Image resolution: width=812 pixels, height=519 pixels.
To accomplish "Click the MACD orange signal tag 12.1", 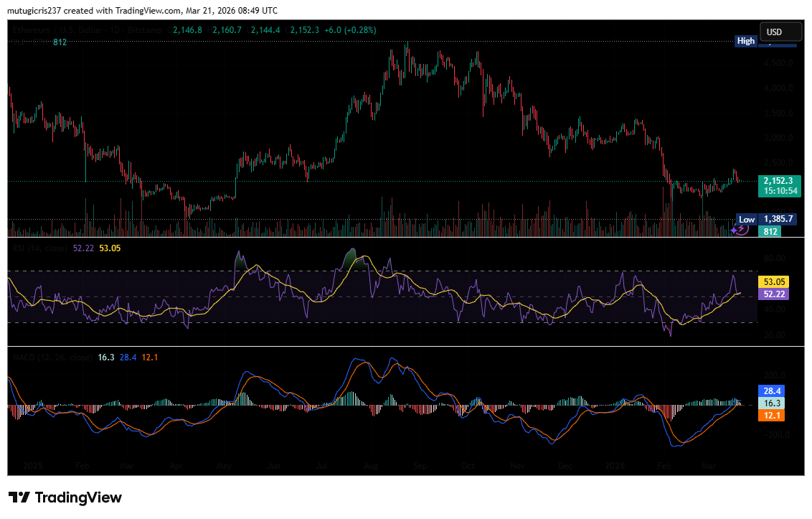I will tap(772, 416).
